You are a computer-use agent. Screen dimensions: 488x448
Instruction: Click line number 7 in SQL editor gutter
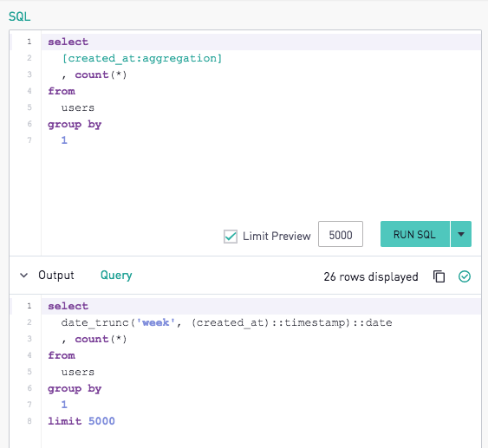pyautogui.click(x=29, y=140)
